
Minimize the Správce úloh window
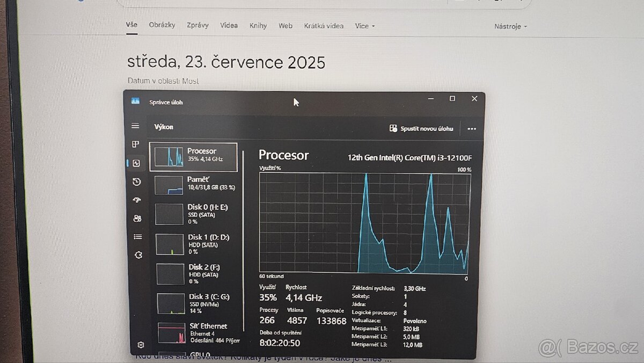pyautogui.click(x=430, y=98)
